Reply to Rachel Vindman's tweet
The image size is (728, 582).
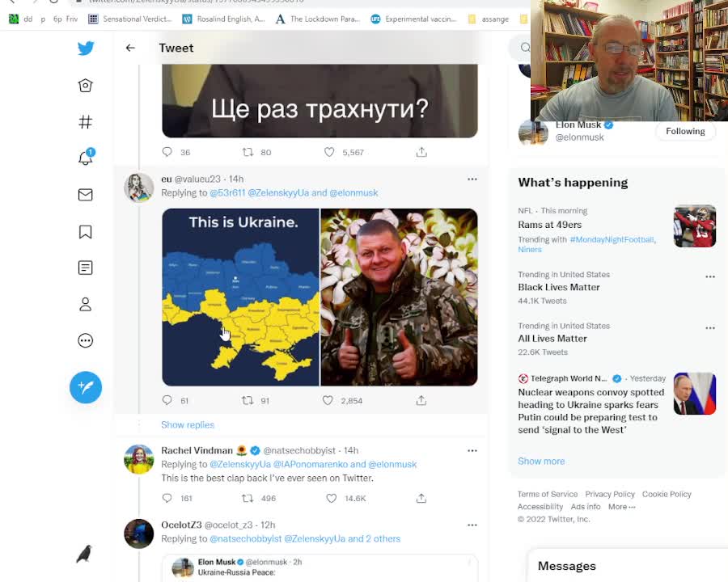coord(167,498)
